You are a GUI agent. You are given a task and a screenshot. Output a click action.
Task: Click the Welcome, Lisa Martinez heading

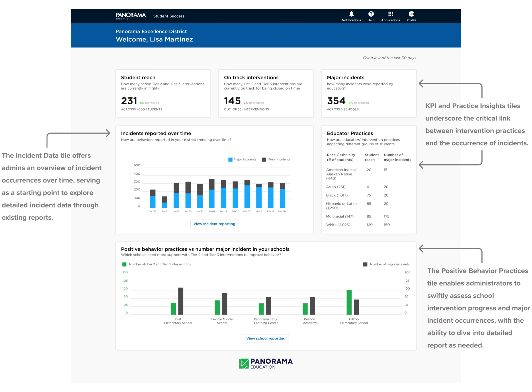click(154, 39)
